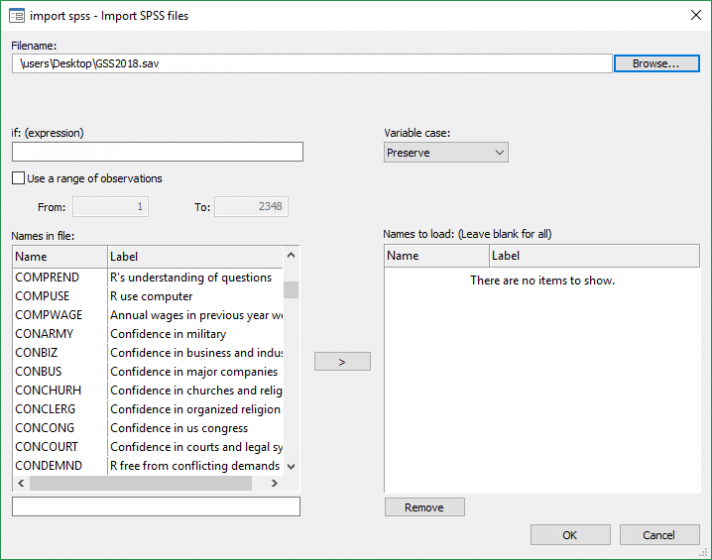
Task: Open the Variable case dropdown
Action: (x=446, y=153)
